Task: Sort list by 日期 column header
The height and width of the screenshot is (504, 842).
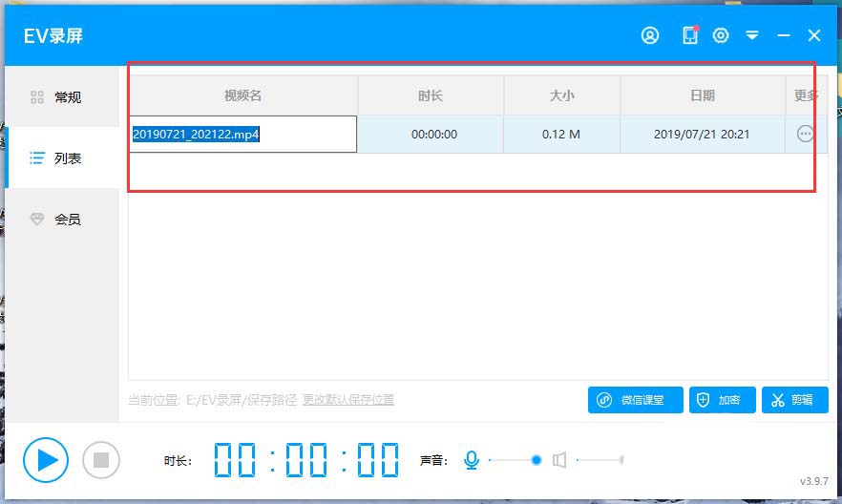Action: tap(702, 95)
